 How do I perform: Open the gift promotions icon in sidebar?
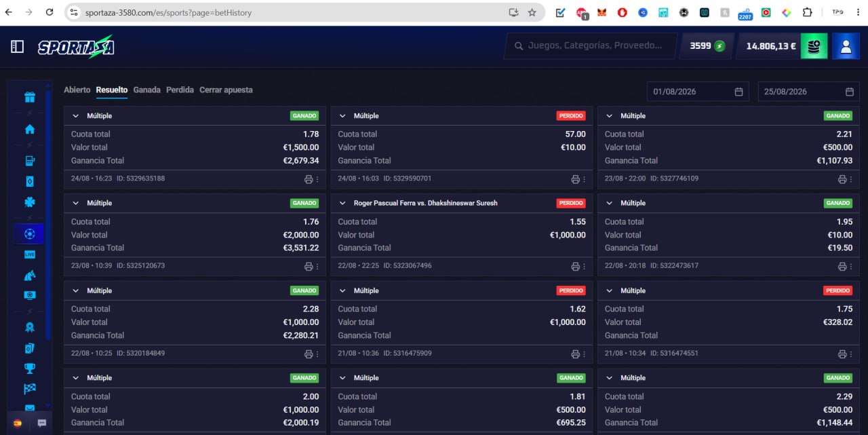(30, 97)
